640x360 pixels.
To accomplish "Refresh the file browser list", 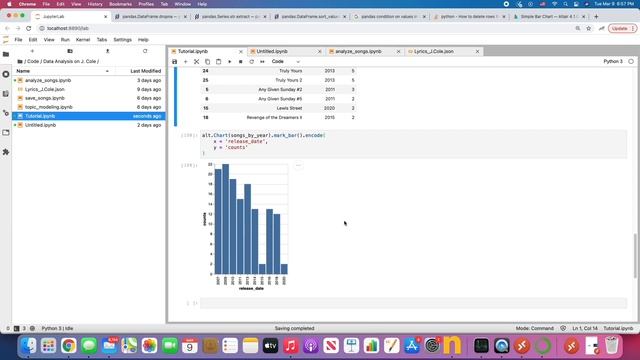I will click(x=145, y=51).
